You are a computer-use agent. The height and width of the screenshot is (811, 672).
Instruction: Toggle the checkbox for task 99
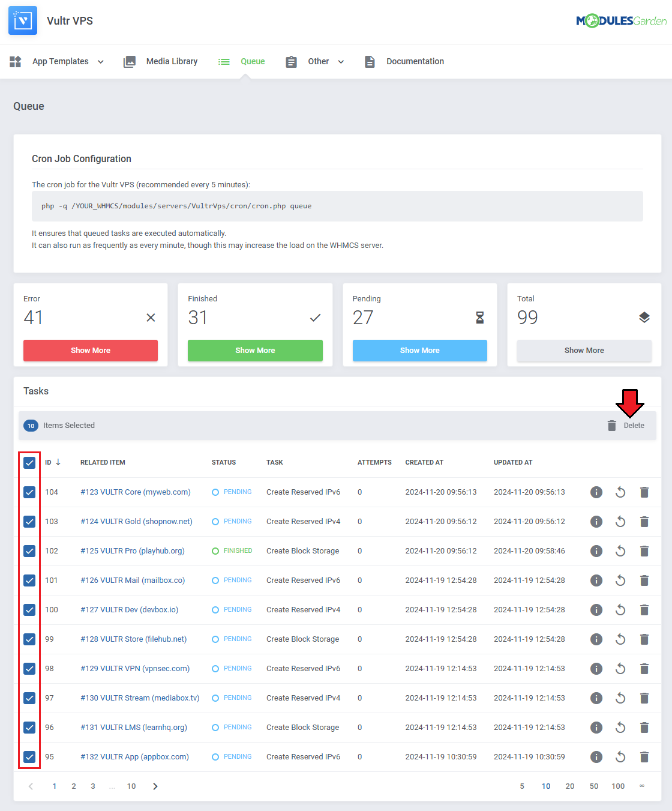pos(29,639)
